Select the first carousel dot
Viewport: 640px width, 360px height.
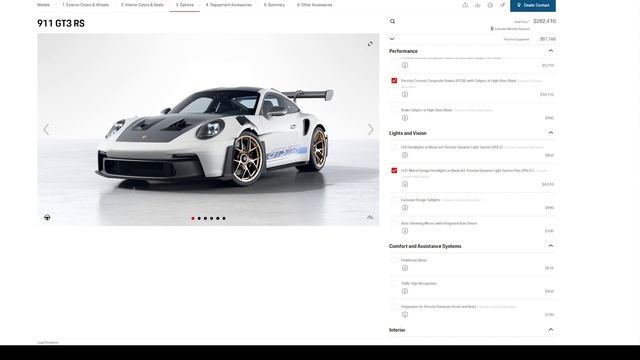tap(193, 218)
